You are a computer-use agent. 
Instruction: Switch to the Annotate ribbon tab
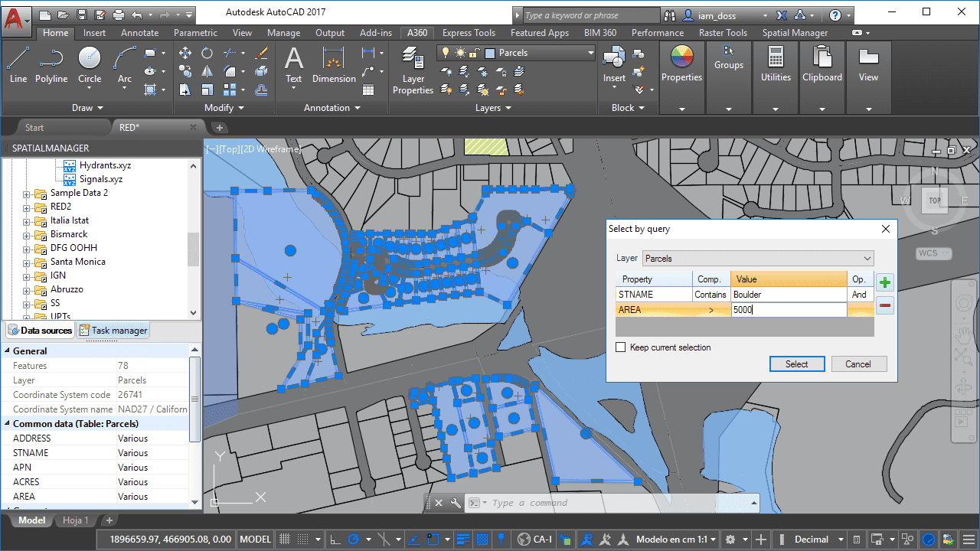point(139,33)
